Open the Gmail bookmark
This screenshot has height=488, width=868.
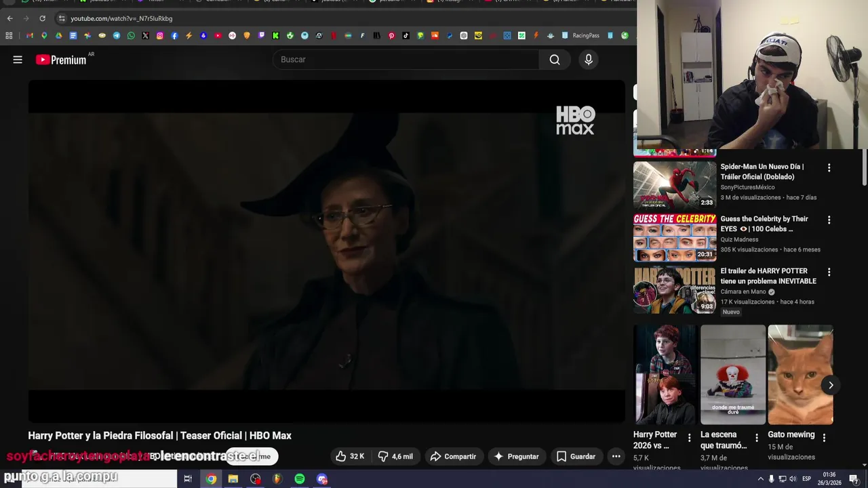point(29,35)
